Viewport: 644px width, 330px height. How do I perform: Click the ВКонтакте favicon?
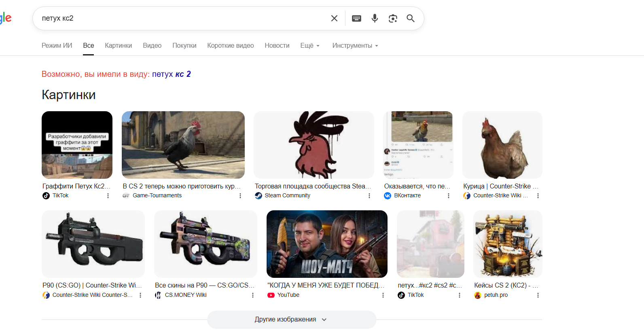click(388, 196)
